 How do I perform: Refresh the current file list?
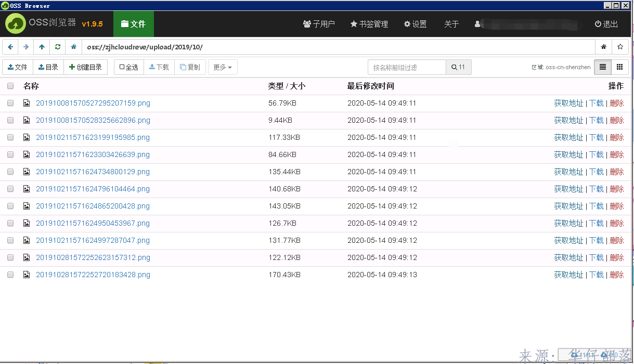pyautogui.click(x=58, y=47)
